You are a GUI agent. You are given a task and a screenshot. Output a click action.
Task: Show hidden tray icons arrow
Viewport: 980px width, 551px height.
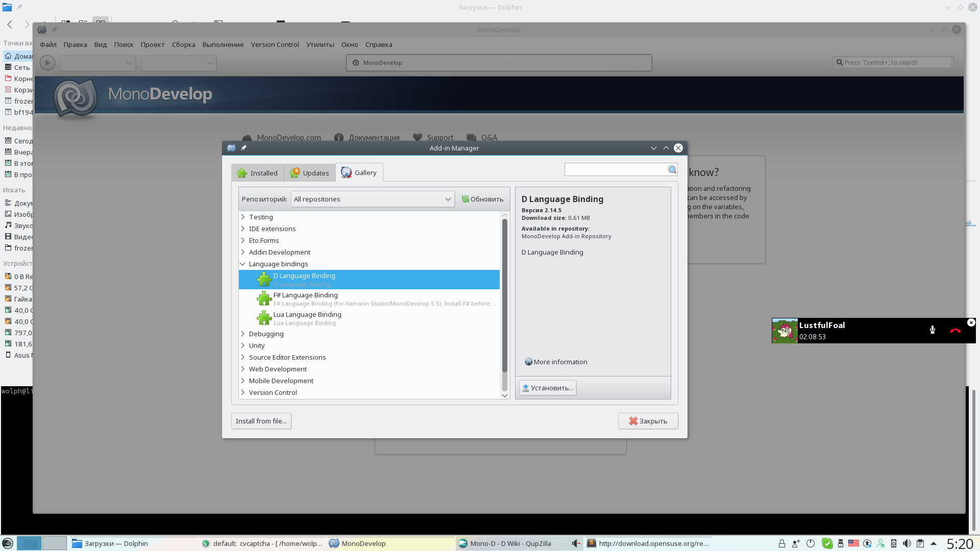[934, 543]
